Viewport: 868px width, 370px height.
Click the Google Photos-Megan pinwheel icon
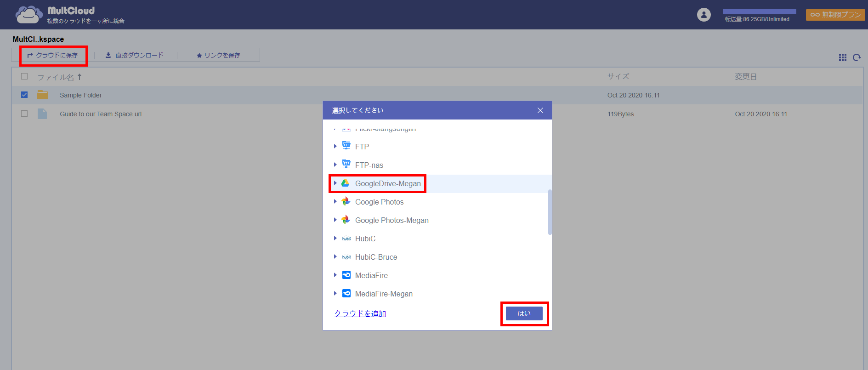346,220
